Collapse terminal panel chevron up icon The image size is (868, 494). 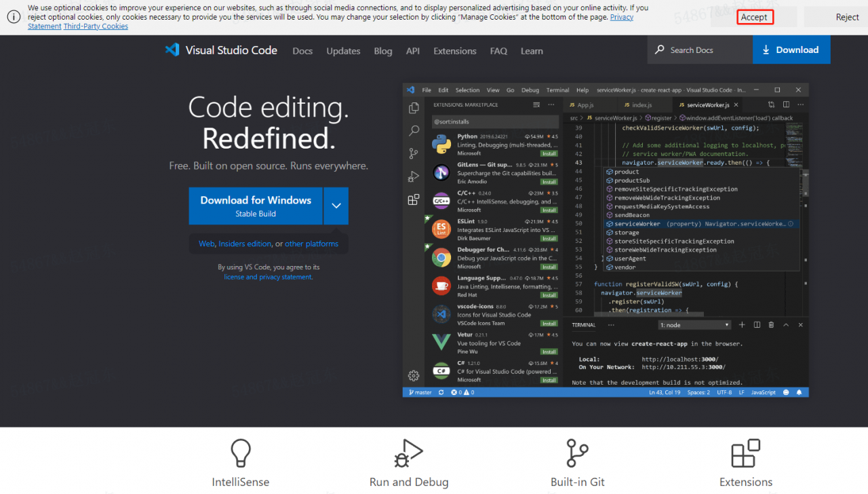pos(787,325)
